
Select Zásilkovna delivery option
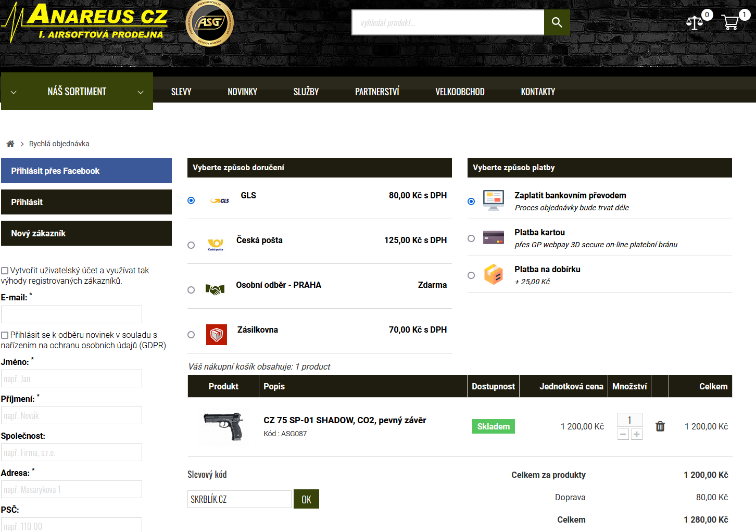[x=191, y=335]
